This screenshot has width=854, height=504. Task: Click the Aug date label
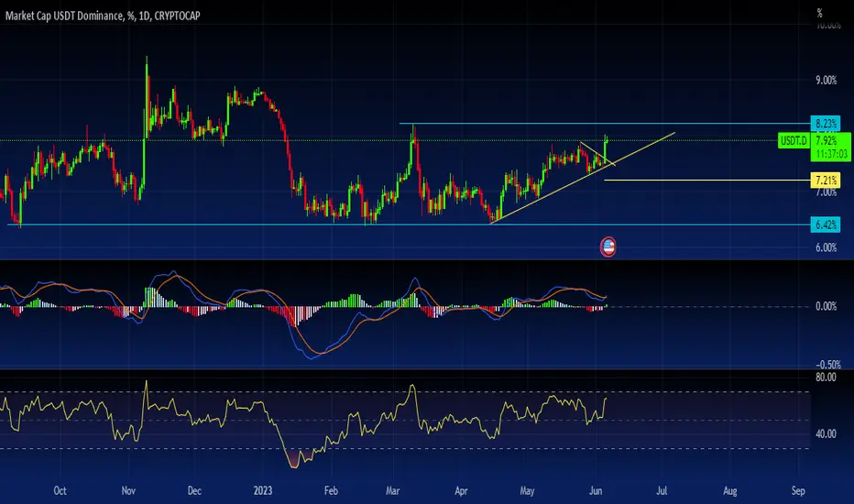coord(729,490)
